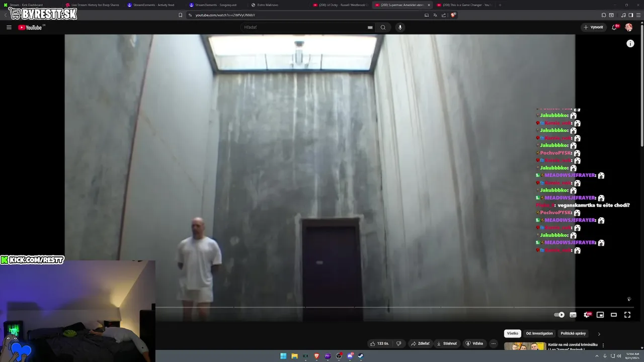Image resolution: width=644 pixels, height=362 pixels.
Task: Toggle the browser sidebar panel
Action: [631, 15]
